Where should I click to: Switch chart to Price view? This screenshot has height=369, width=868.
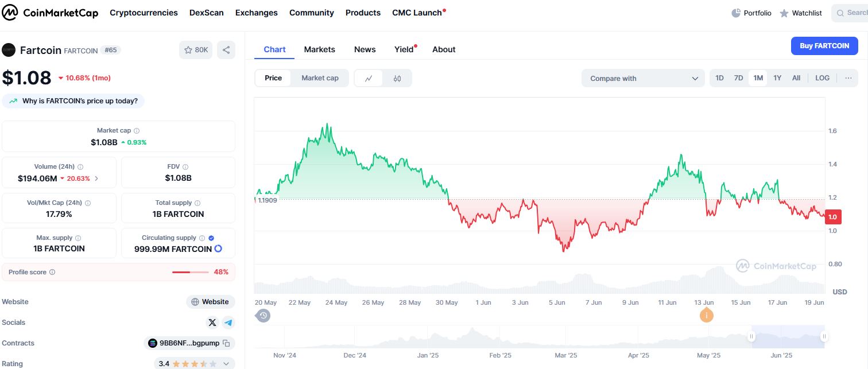click(x=273, y=78)
